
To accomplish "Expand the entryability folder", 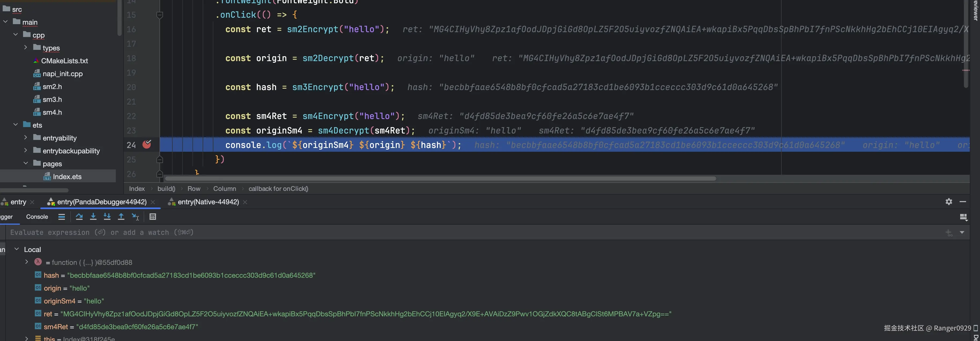I will 25,138.
